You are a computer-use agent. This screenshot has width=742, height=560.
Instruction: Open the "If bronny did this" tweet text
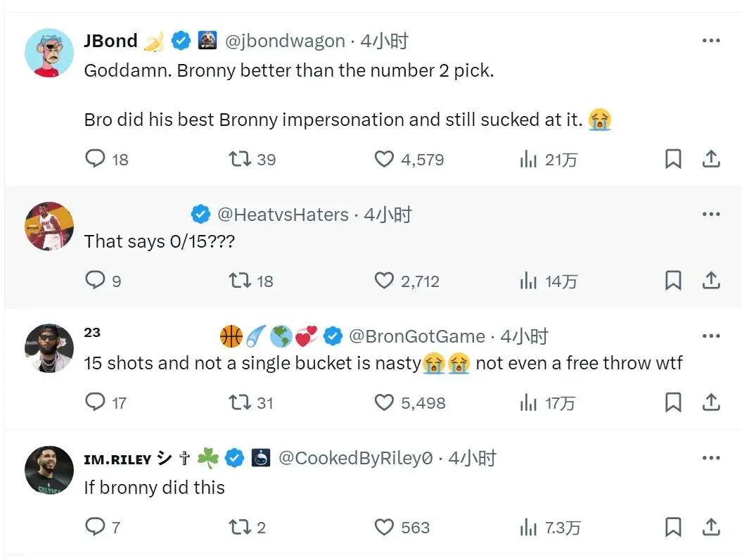tap(154, 488)
